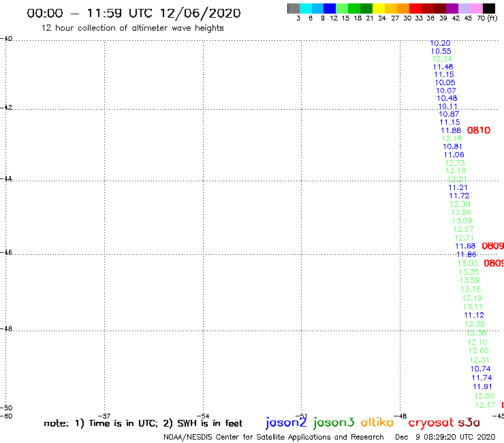Click the '-44' latitude axis label
Screen dimensions: 504x443
(x=6, y=179)
